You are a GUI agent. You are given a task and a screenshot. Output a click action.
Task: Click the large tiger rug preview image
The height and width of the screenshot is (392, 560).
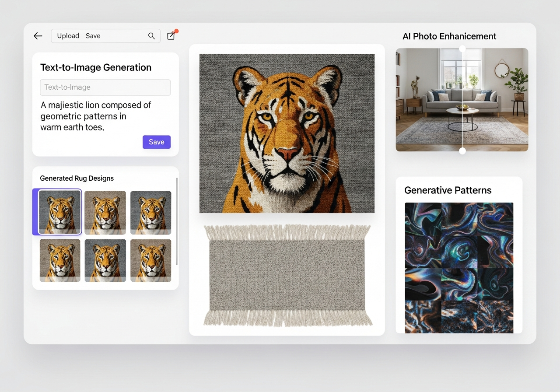point(287,133)
